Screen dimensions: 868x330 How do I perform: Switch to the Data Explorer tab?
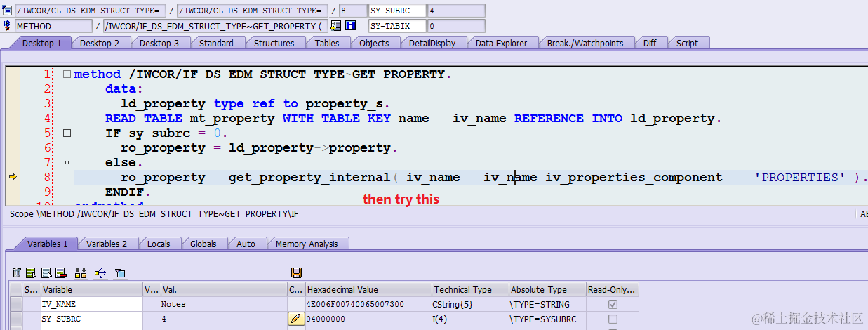501,43
